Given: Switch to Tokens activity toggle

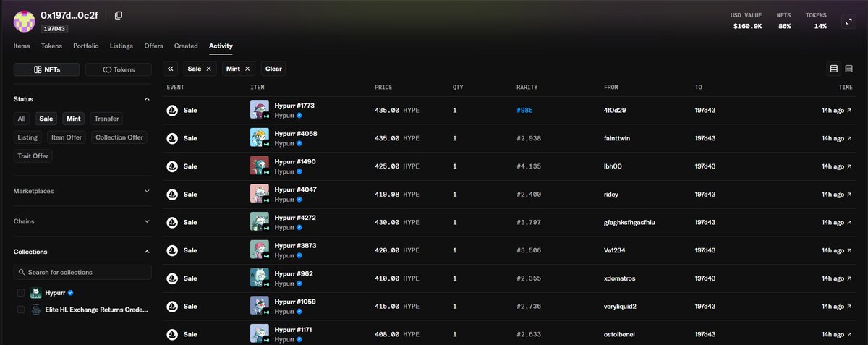Looking at the screenshot, I should coord(119,69).
